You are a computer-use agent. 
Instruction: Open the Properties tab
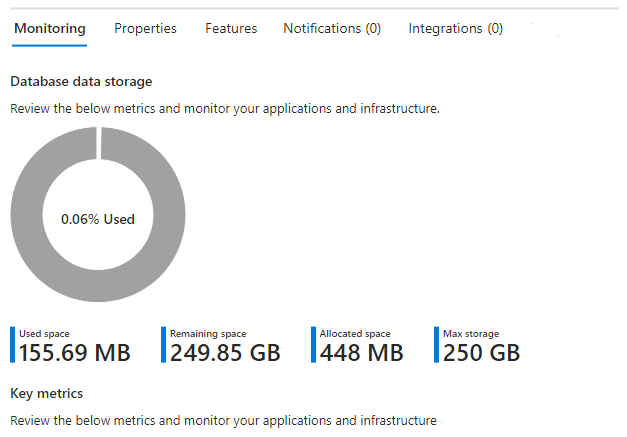click(x=145, y=29)
